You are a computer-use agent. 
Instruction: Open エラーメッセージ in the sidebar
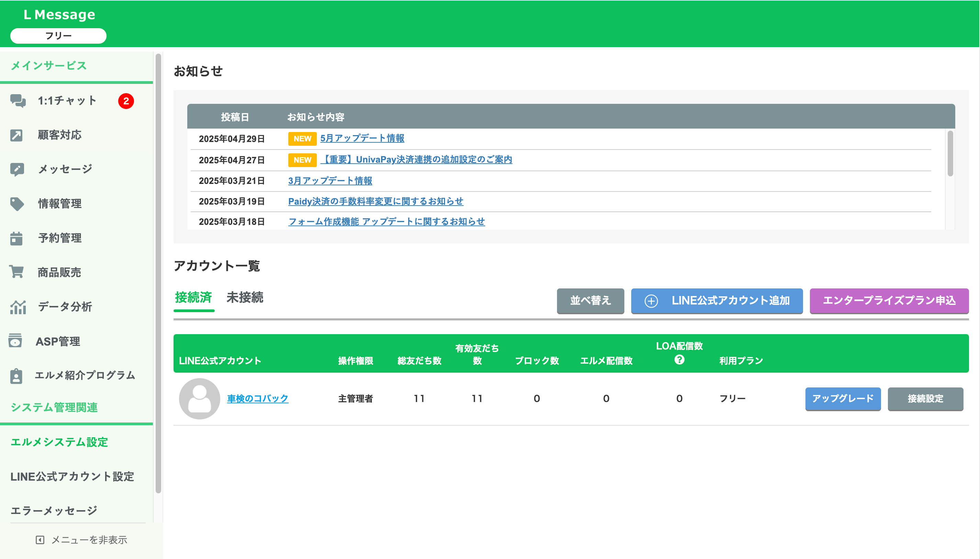pyautogui.click(x=54, y=511)
